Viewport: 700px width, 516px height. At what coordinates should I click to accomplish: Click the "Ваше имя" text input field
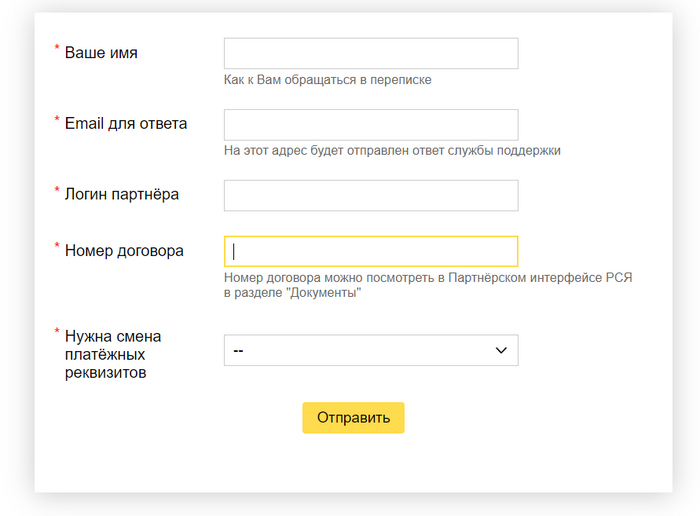[x=370, y=53]
